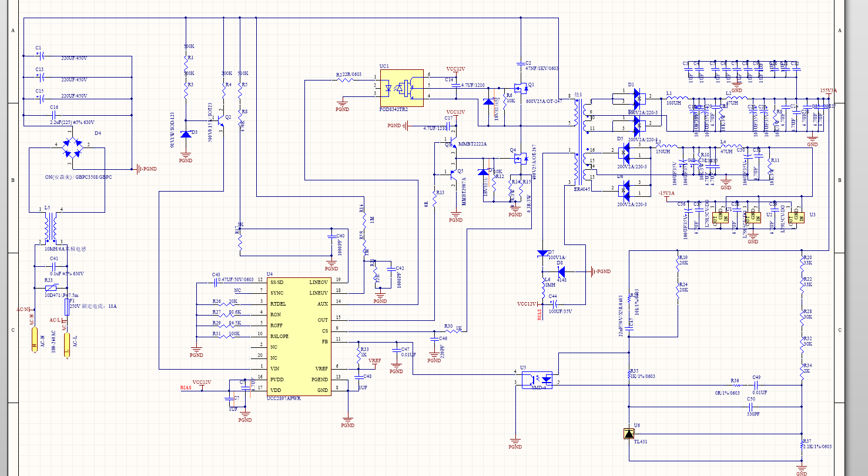Click the UCC2897APWR part label

tap(284, 398)
